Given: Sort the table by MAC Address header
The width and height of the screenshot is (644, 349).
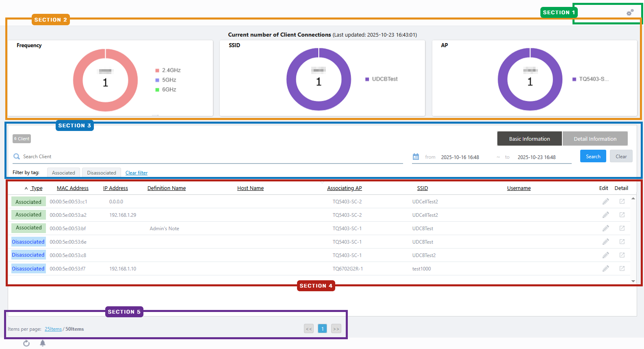Looking at the screenshot, I should pos(73,188).
